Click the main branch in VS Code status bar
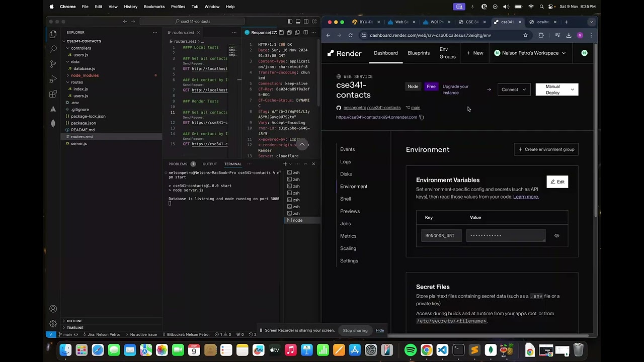Image resolution: width=644 pixels, height=362 pixels. coord(64,334)
